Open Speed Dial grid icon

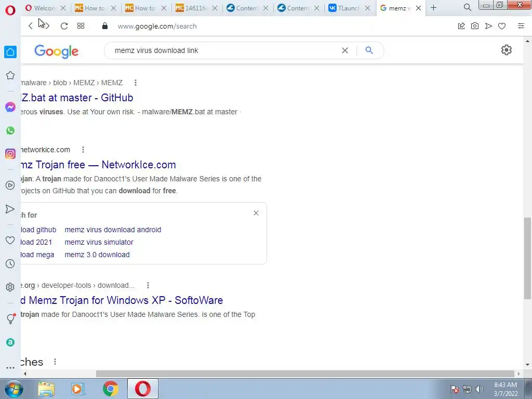(81, 26)
